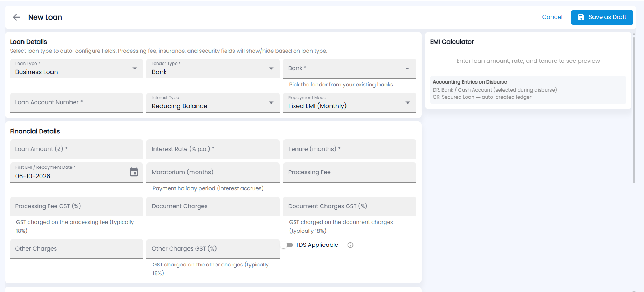Click the 'Enter loan amount, rate, and tenure' preview text
The image size is (644, 292).
tap(528, 61)
